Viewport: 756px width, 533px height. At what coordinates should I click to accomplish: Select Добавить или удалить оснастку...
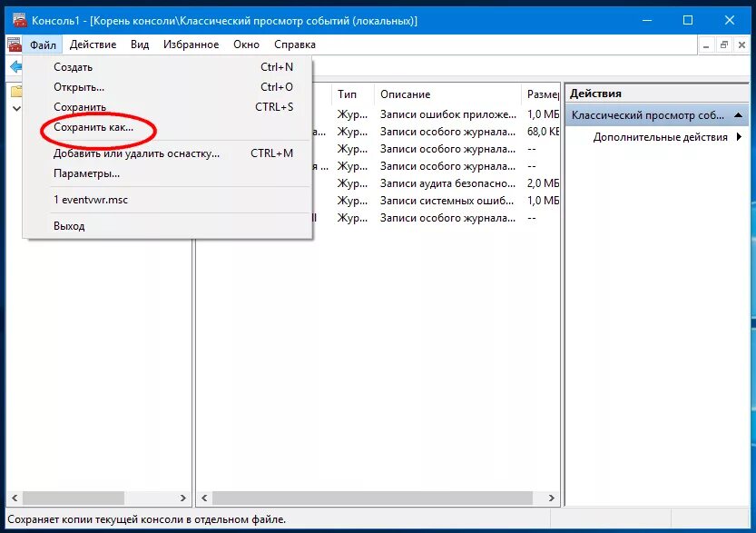tap(167, 153)
